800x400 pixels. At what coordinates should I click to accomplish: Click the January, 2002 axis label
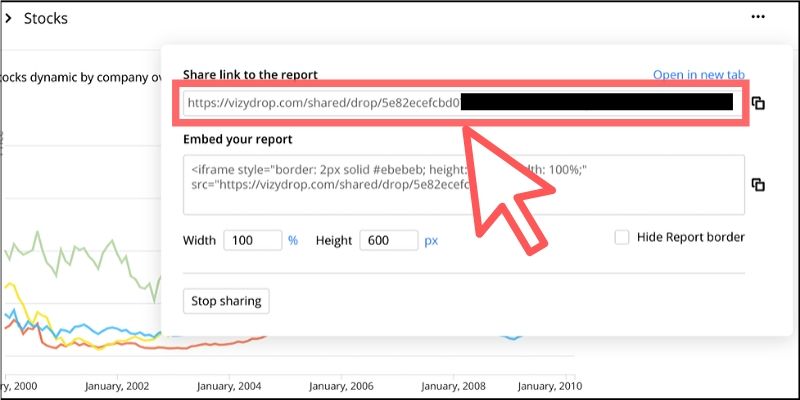point(116,386)
